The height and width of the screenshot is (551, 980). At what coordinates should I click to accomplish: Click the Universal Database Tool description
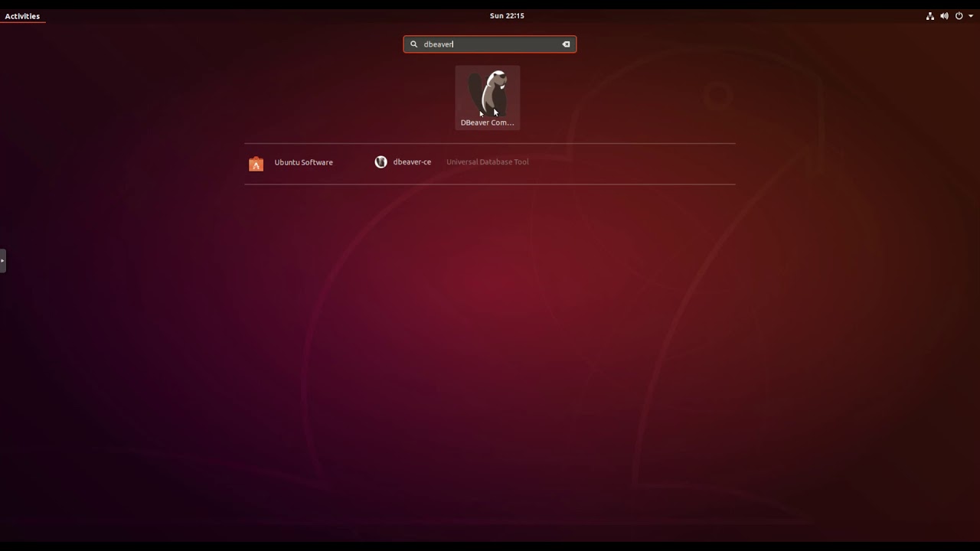[488, 162]
